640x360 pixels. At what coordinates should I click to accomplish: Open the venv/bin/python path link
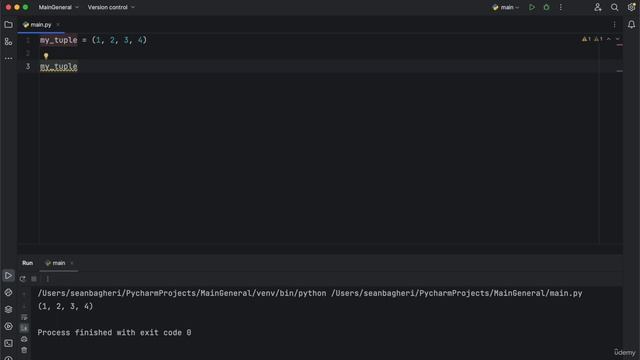(x=182, y=293)
